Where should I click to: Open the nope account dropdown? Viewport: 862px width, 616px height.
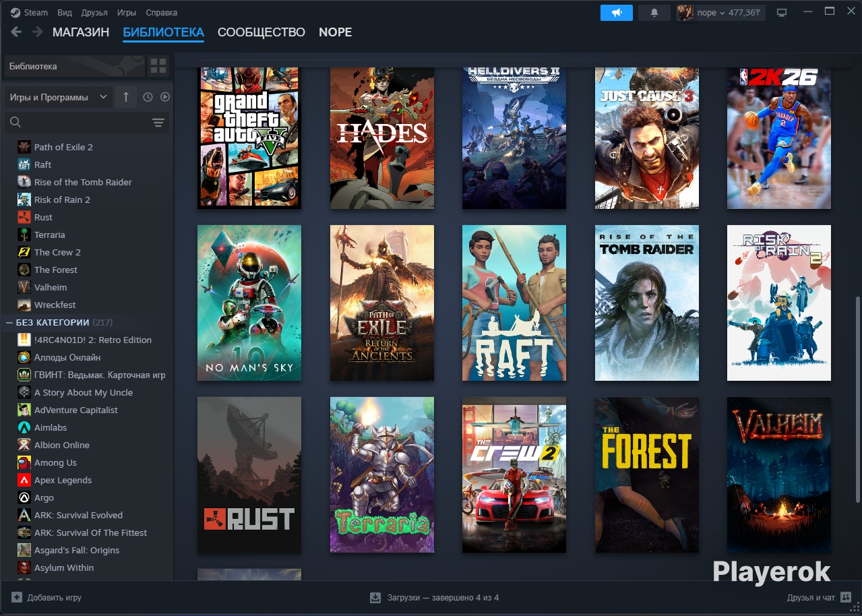(x=711, y=13)
